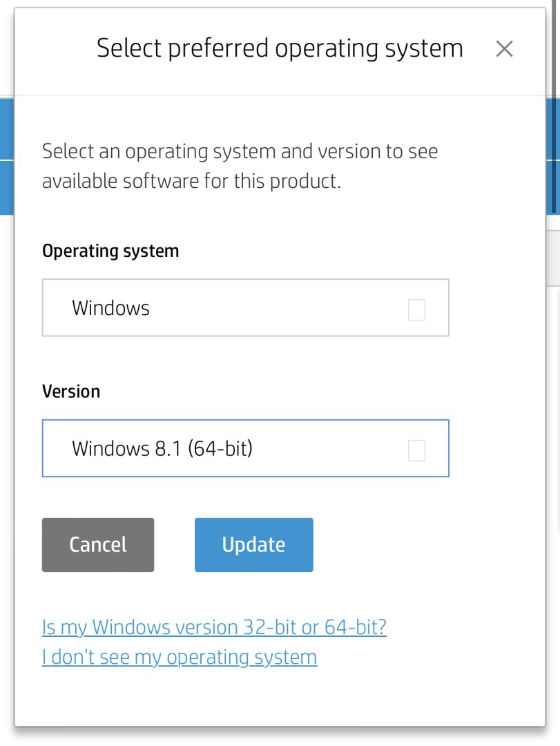Viewport: 560px width, 746px height.
Task: Click the arrow box in Windows field
Action: (x=416, y=310)
